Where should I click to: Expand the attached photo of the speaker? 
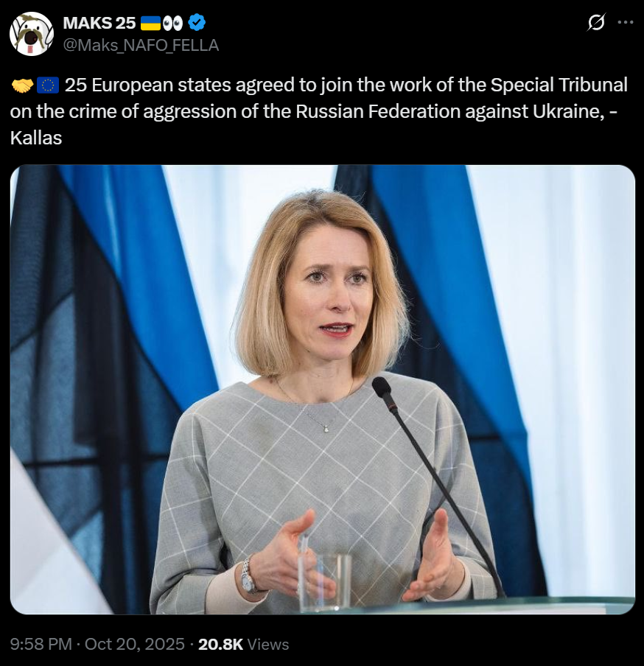pos(323,390)
